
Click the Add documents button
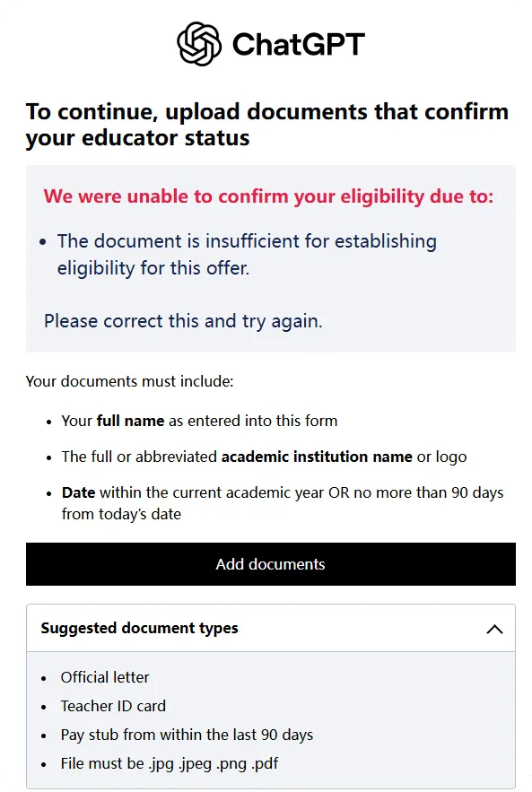271,564
